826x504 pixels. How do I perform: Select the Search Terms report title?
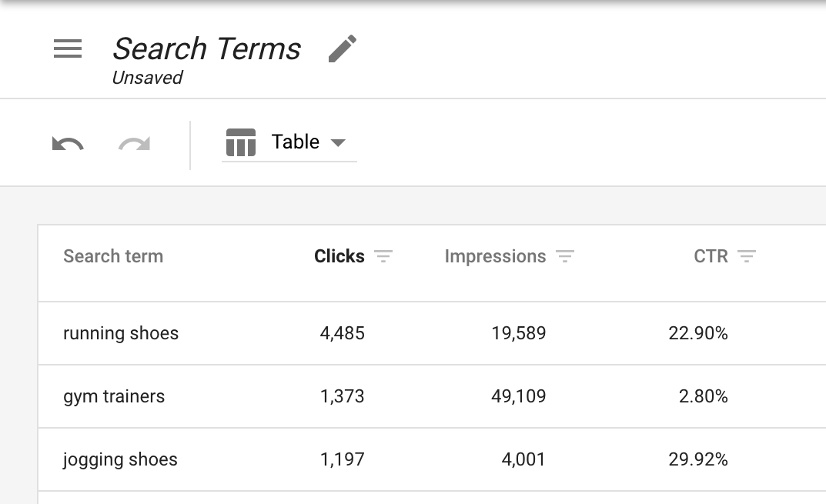coord(206,49)
